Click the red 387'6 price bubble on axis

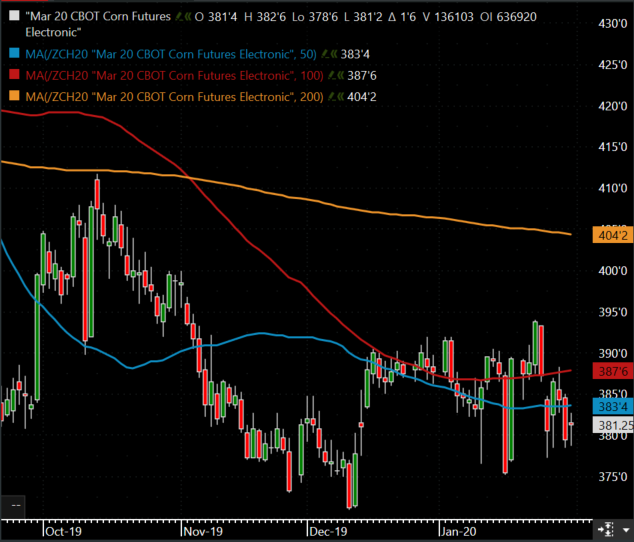[613, 371]
